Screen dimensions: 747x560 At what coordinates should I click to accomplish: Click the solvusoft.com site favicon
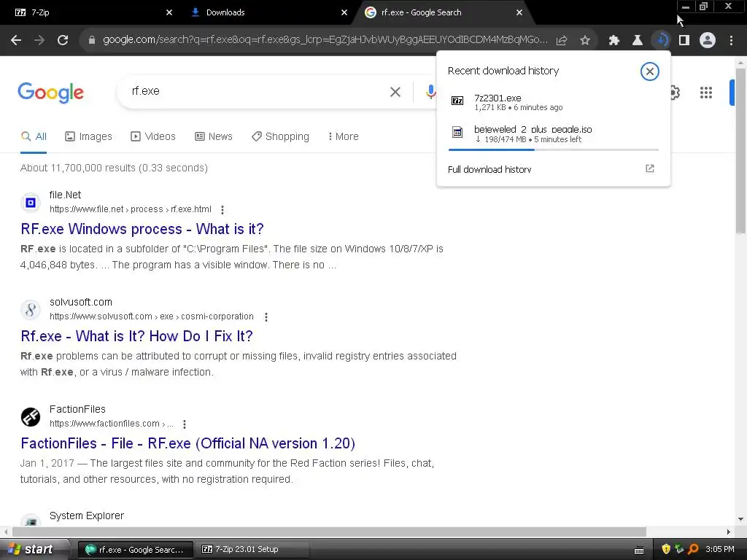pyautogui.click(x=31, y=310)
